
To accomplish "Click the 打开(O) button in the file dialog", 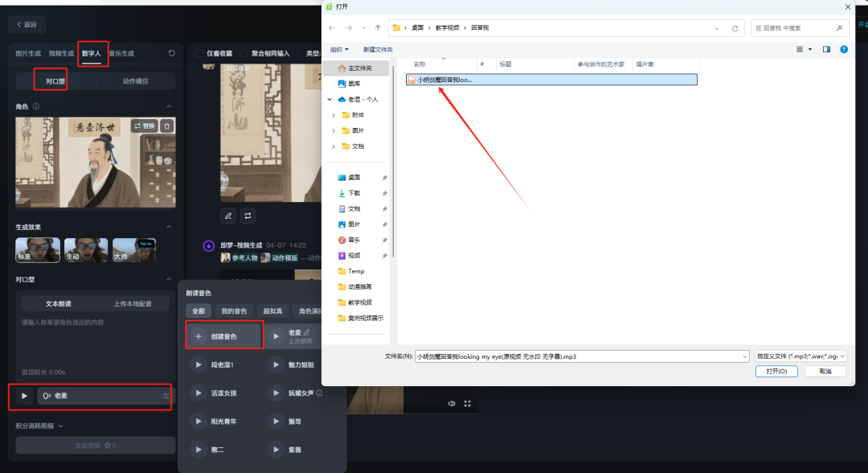I will tap(776, 372).
